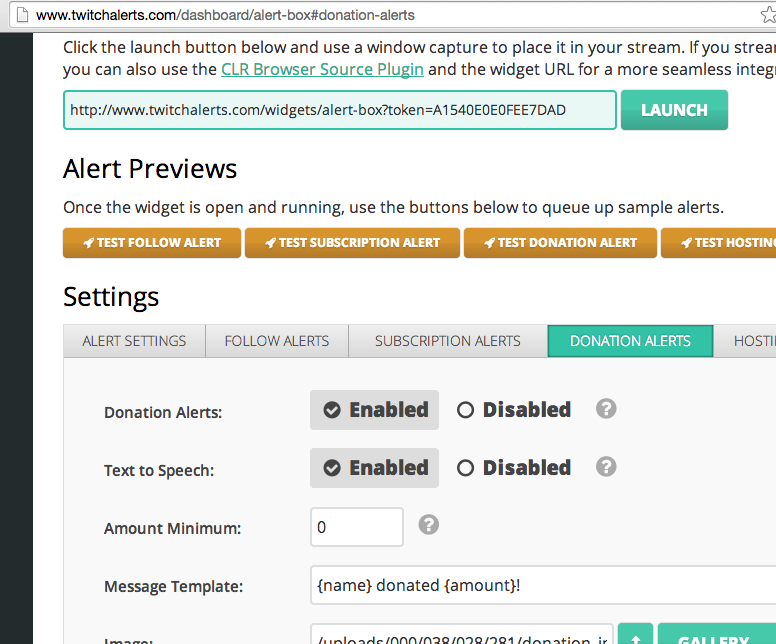Click the browser address bar URL
The image size is (776, 644).
[225, 15]
